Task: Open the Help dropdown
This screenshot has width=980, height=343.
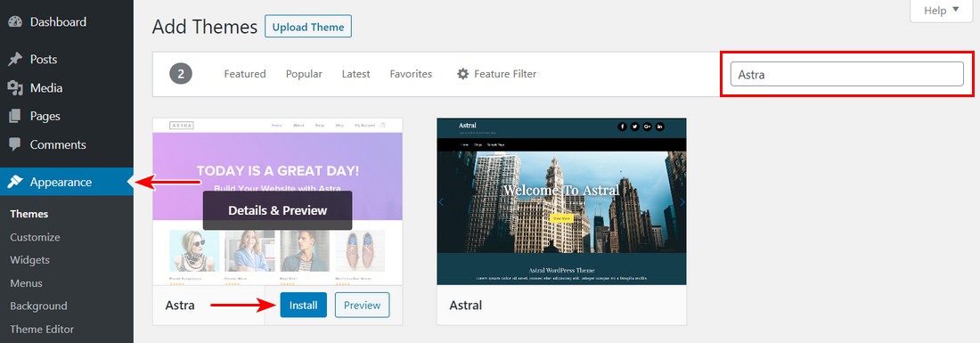Action: [x=942, y=11]
